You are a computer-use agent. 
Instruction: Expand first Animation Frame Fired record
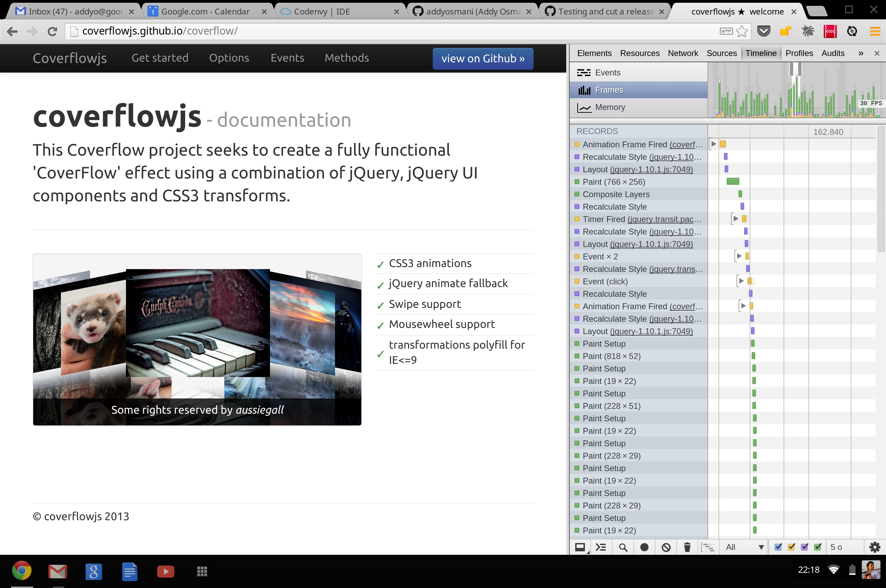[x=713, y=144]
